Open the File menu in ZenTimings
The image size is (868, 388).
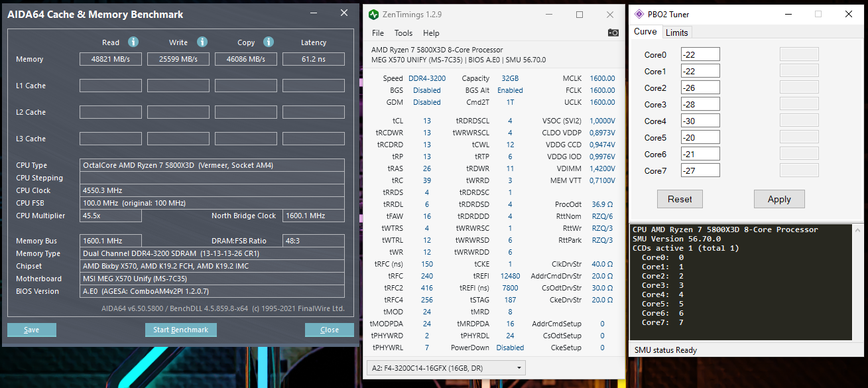point(378,33)
